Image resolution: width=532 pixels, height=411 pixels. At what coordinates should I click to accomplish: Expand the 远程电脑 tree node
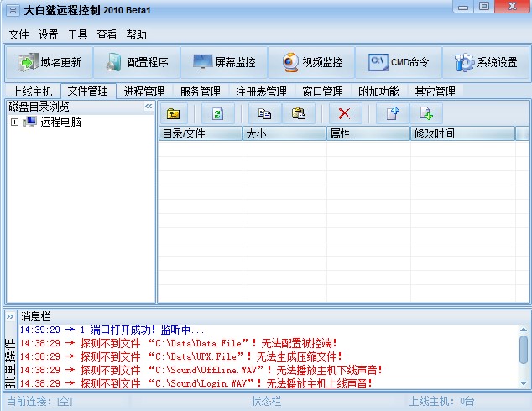[14, 122]
